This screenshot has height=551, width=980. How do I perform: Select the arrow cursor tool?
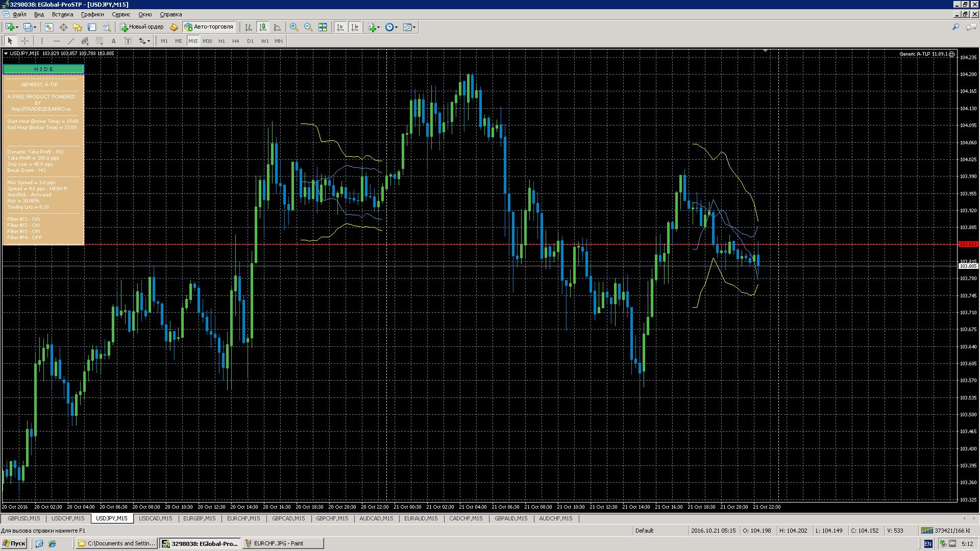click(x=10, y=41)
